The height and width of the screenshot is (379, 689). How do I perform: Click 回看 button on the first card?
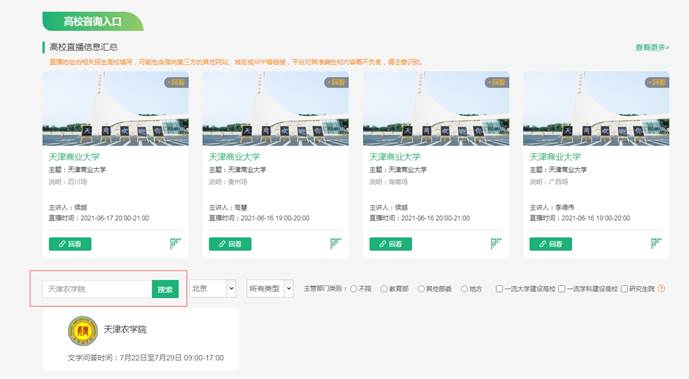click(x=70, y=244)
